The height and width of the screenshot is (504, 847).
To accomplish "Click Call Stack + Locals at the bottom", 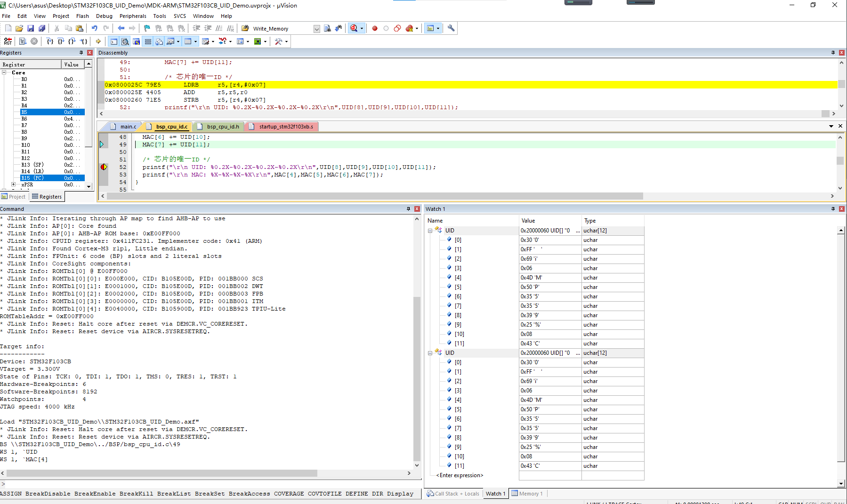I will coord(456,493).
